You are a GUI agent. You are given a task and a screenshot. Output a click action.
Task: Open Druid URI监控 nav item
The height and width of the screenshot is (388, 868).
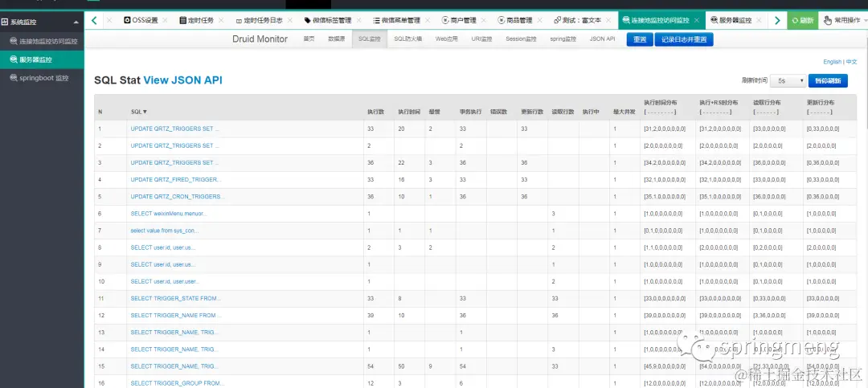(x=481, y=39)
